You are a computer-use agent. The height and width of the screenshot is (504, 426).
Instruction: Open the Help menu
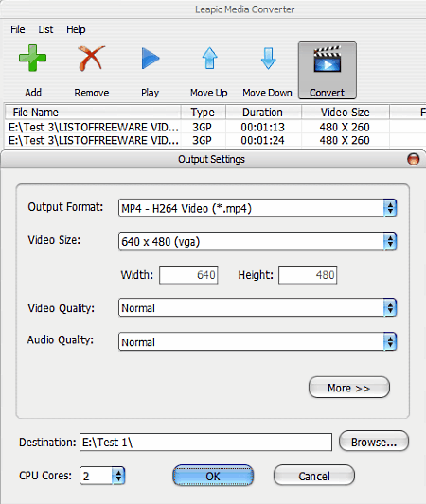76,29
